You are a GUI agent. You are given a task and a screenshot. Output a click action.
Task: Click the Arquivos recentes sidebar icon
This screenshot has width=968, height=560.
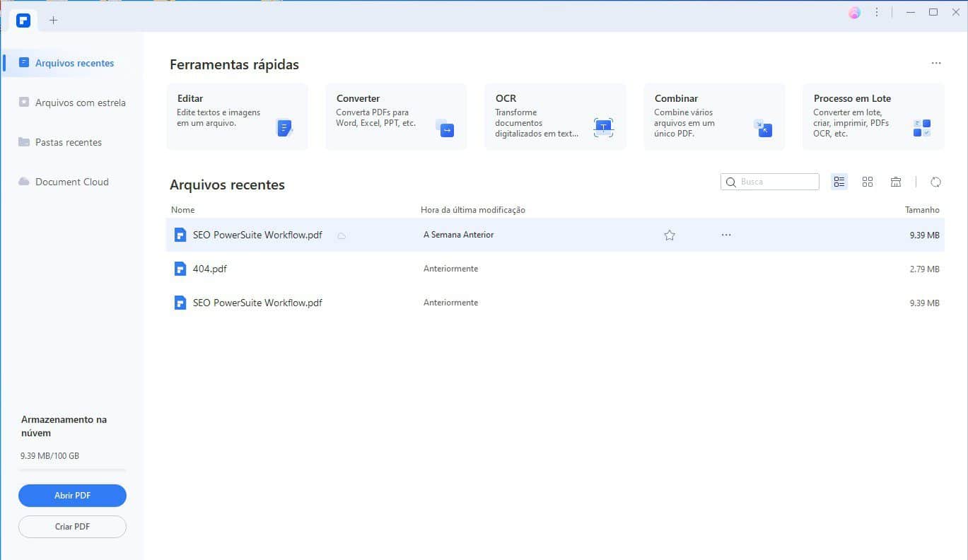coord(24,63)
